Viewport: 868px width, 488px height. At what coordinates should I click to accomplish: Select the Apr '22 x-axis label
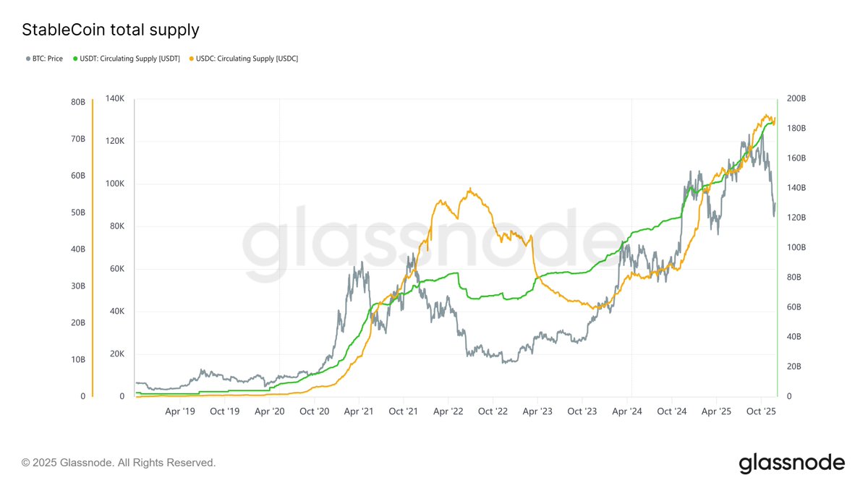(x=448, y=411)
